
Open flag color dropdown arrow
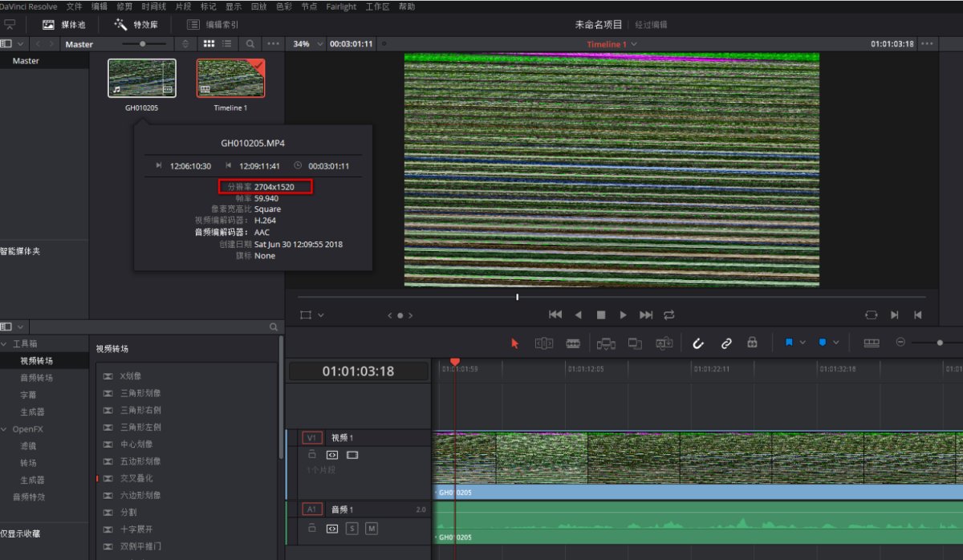click(x=802, y=343)
